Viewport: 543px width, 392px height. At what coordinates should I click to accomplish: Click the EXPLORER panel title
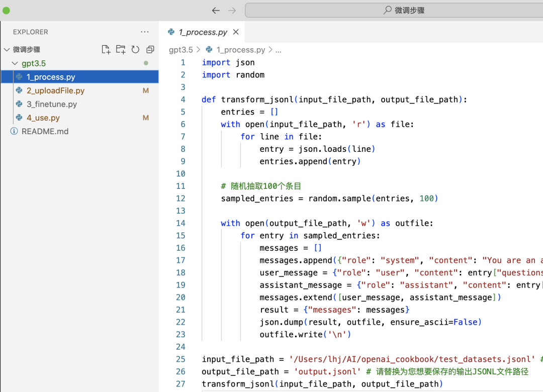tap(31, 32)
